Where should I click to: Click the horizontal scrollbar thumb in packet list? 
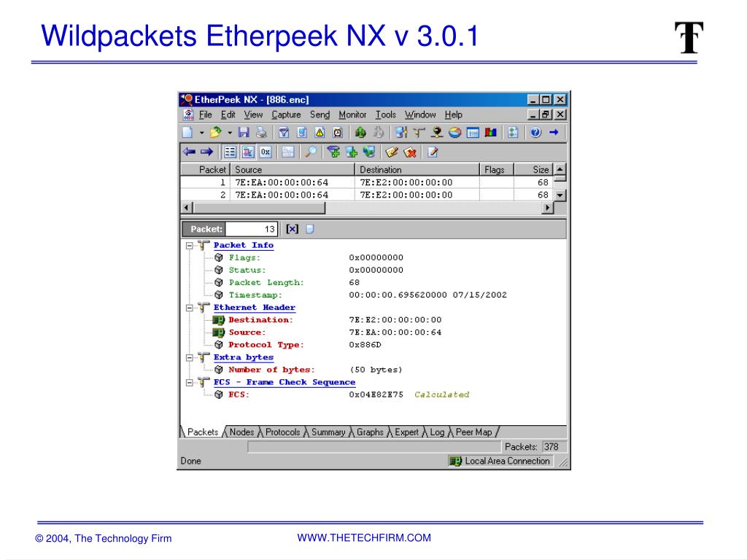point(259,208)
